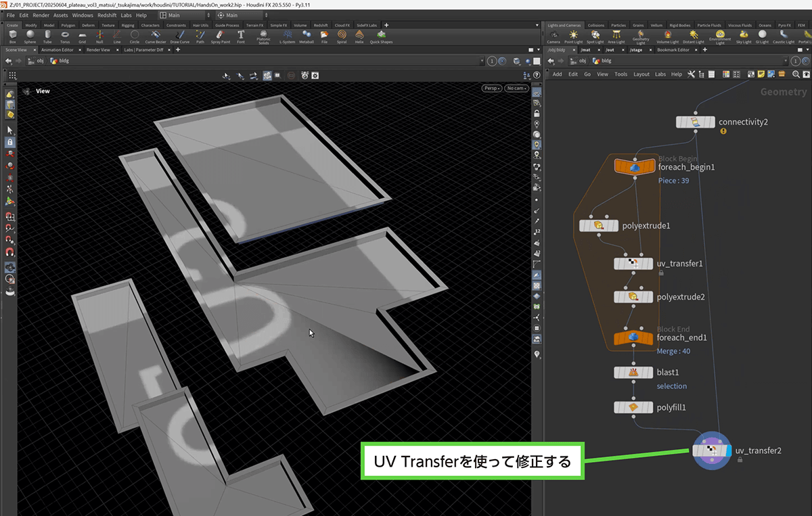
Task: Click the Torus shelf tool
Action: (x=65, y=36)
